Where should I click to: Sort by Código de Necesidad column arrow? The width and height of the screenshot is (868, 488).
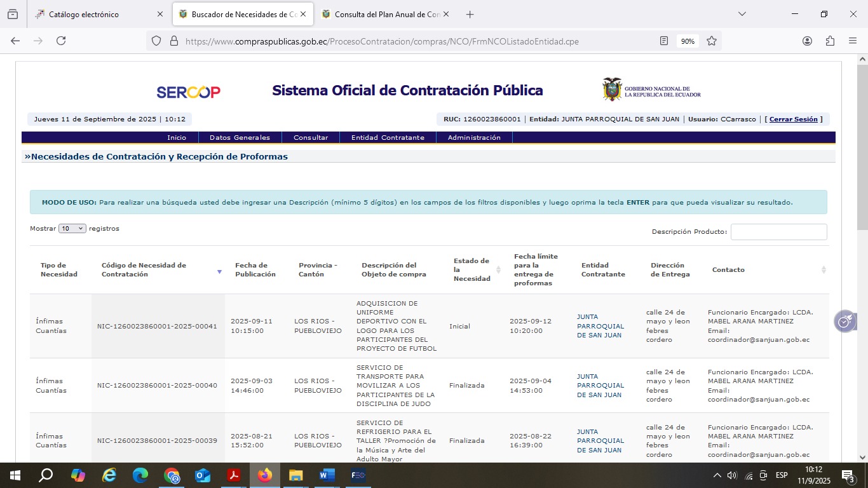(x=219, y=271)
